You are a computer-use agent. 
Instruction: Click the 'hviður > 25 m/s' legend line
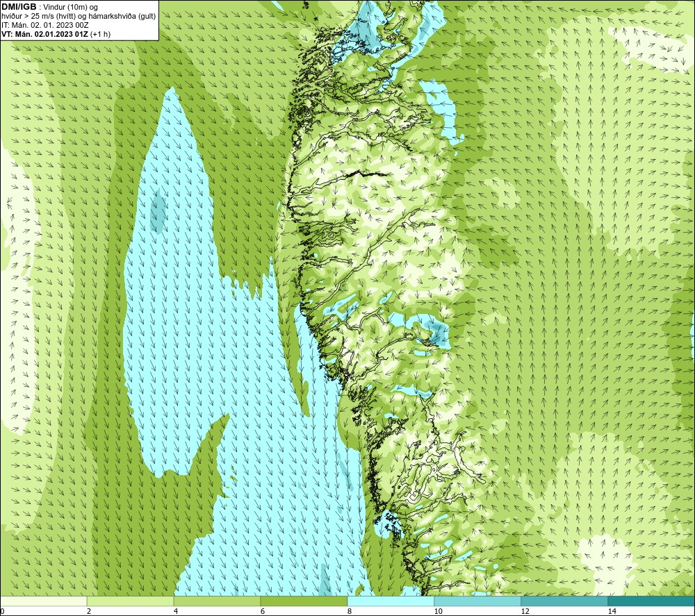tap(79, 17)
